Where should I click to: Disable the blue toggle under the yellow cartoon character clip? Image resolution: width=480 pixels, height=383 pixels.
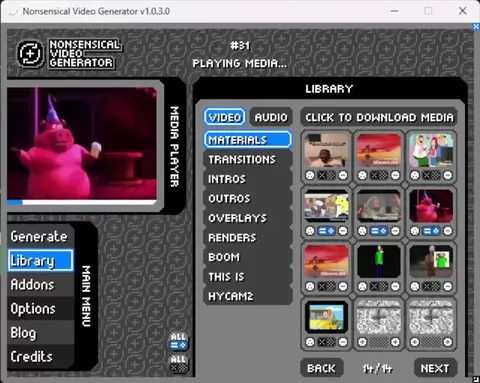(x=327, y=231)
